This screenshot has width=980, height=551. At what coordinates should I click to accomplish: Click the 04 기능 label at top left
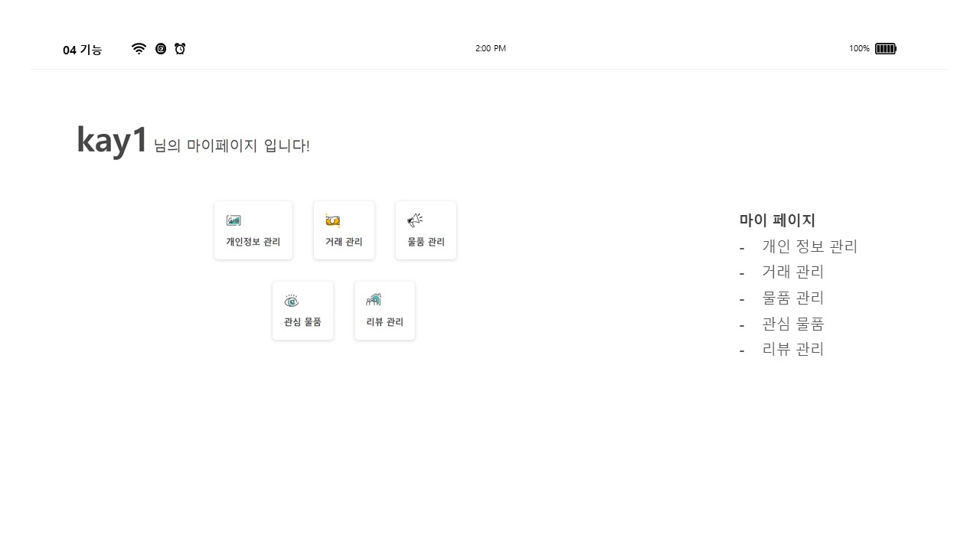click(82, 50)
